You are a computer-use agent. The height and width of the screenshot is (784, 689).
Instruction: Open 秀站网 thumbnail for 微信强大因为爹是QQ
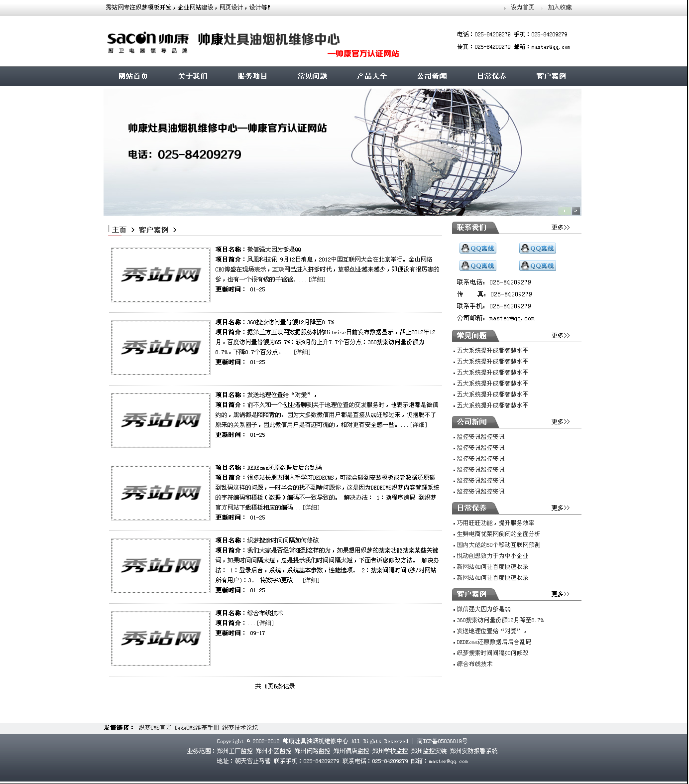pyautogui.click(x=161, y=275)
